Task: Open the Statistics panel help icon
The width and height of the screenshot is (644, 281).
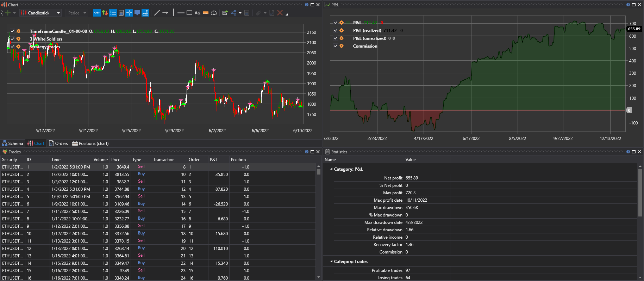Action: (x=628, y=152)
